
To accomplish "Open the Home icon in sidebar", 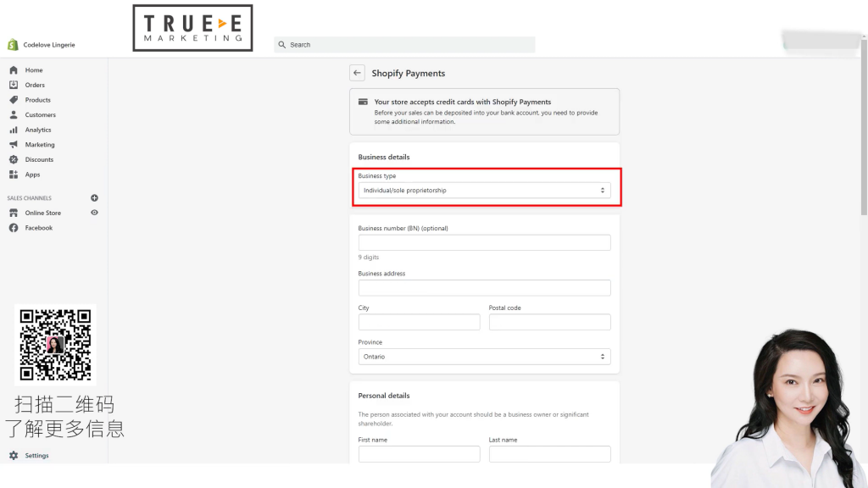I will pos(14,70).
